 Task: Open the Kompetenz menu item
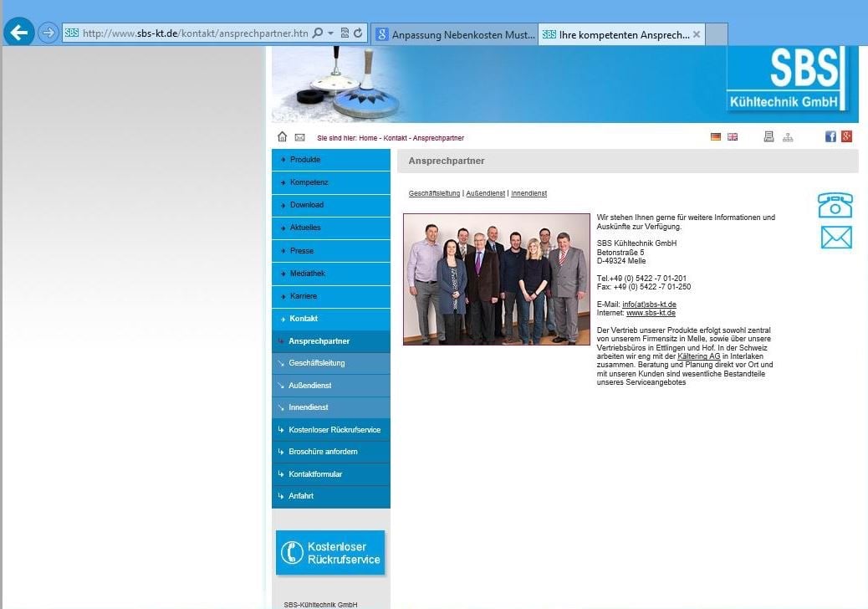pos(331,182)
